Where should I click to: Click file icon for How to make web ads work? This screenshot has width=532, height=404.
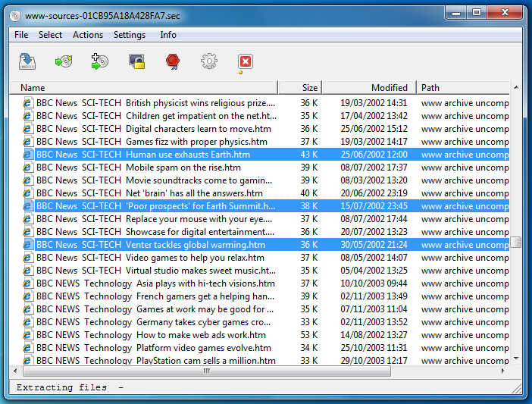point(28,335)
